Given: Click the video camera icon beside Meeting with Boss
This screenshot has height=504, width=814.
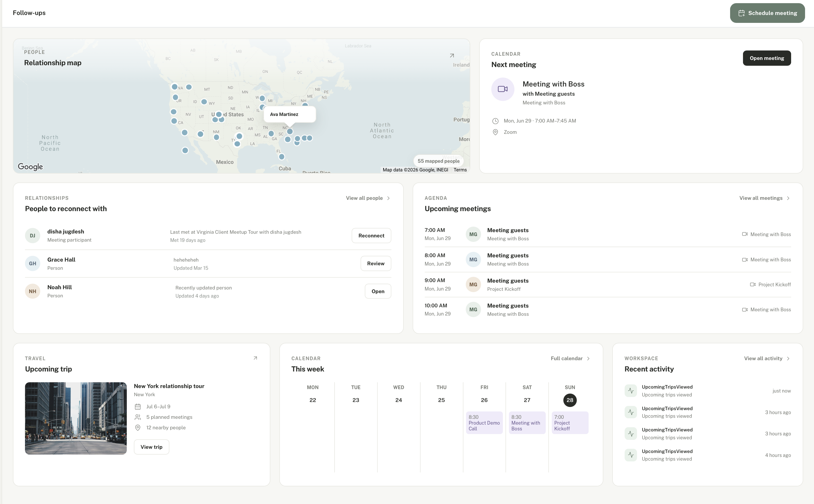Looking at the screenshot, I should pos(503,89).
